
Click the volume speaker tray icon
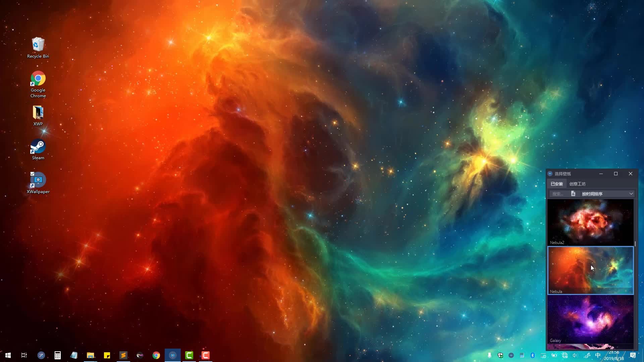click(575, 355)
